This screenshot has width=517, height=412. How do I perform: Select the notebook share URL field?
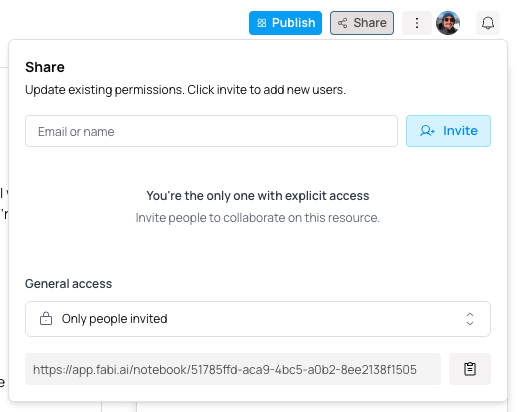233,369
